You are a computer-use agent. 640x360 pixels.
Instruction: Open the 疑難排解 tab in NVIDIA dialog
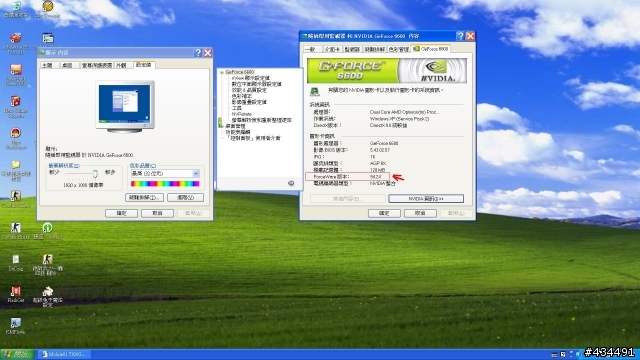[374, 49]
